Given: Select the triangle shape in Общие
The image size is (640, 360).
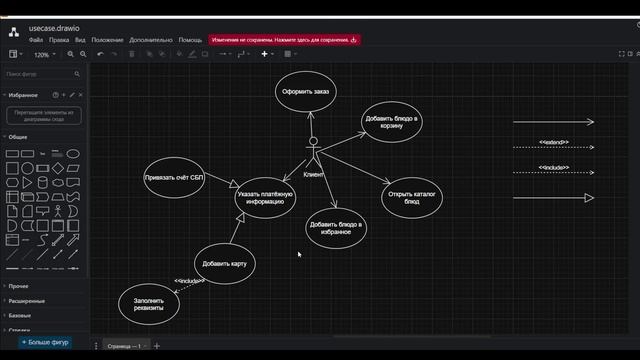Looking at the screenshot, I should tap(27, 182).
